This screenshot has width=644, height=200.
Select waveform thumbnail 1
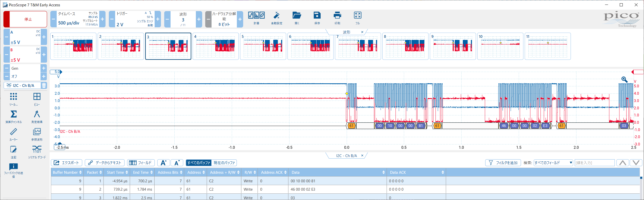pyautogui.click(x=73, y=46)
